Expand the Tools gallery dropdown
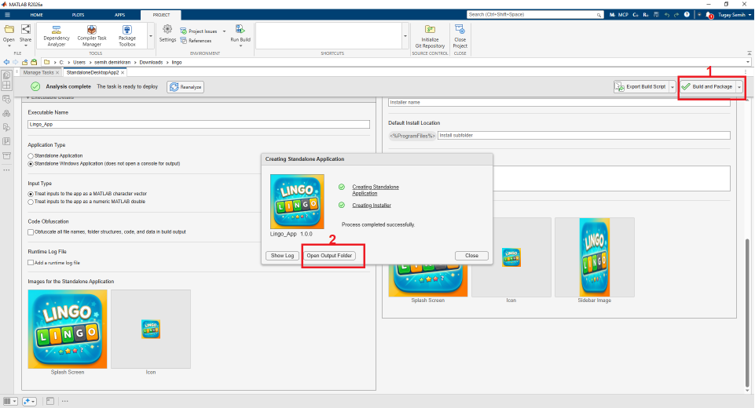 (151, 36)
